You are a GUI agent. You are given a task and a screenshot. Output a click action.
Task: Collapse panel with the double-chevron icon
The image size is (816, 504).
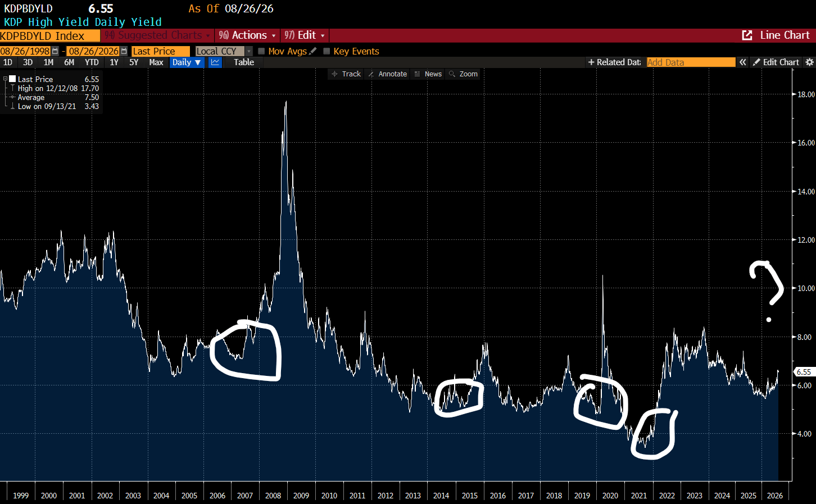pyautogui.click(x=743, y=62)
